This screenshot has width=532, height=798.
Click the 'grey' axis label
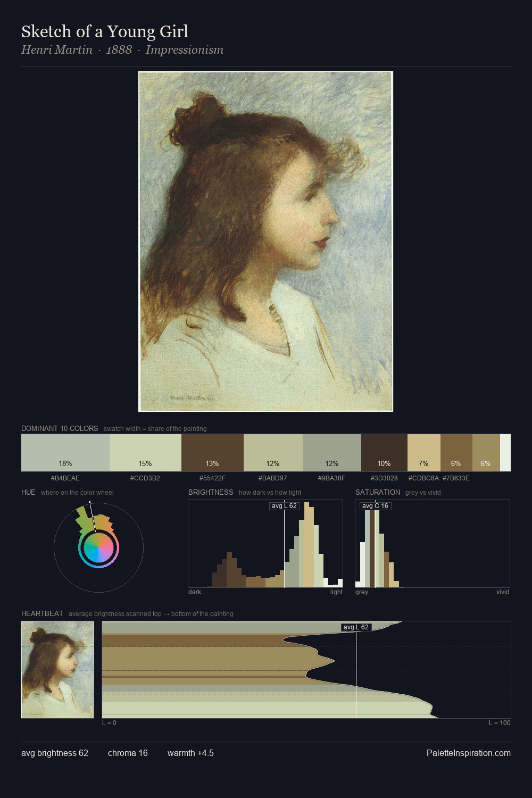[362, 592]
